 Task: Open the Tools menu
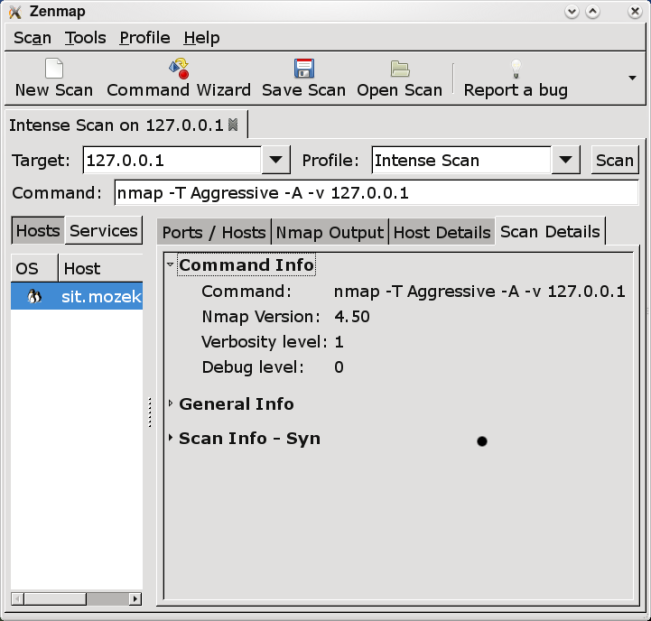coord(86,38)
